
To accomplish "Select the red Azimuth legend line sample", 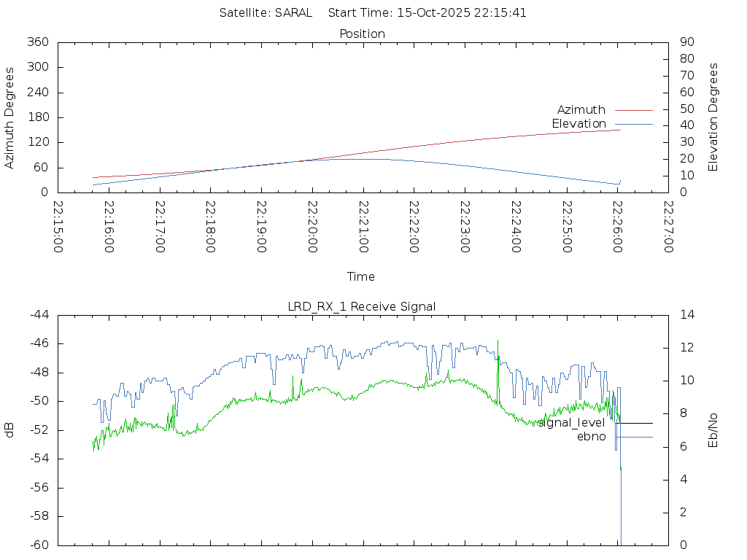I will click(633, 110).
